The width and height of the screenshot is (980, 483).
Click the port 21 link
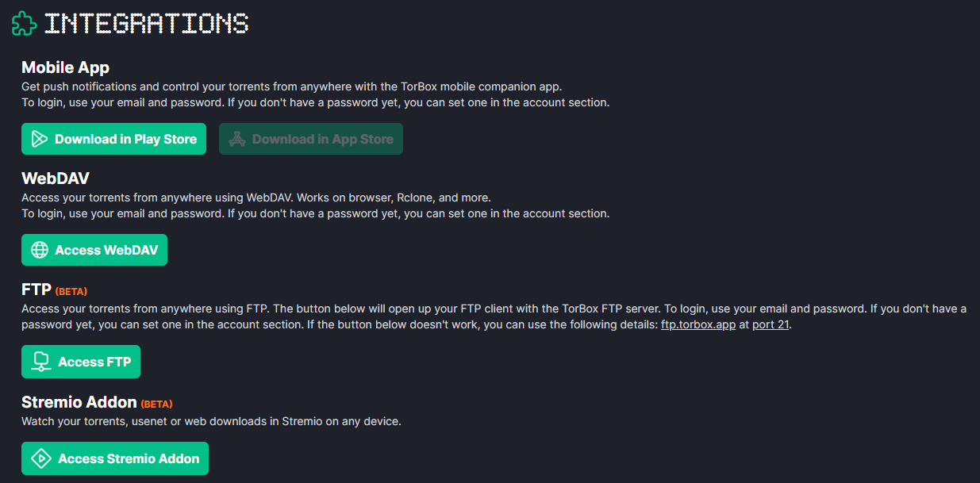[x=769, y=324]
